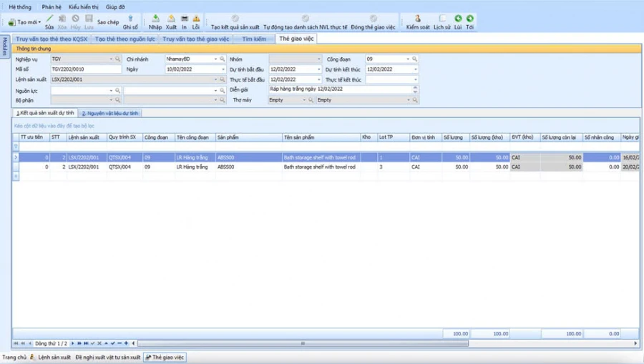
Task: Click the scroll right arrow of grid scrollbar
Action: (x=635, y=343)
